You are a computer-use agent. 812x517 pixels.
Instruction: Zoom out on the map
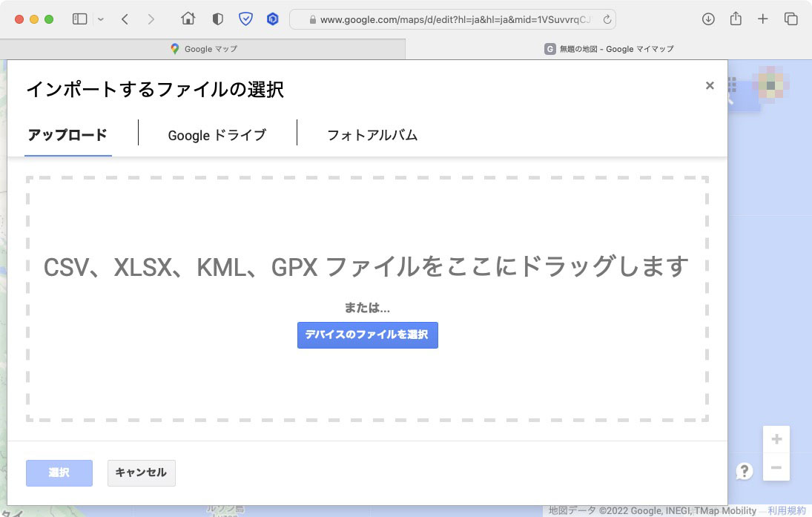[x=776, y=468]
